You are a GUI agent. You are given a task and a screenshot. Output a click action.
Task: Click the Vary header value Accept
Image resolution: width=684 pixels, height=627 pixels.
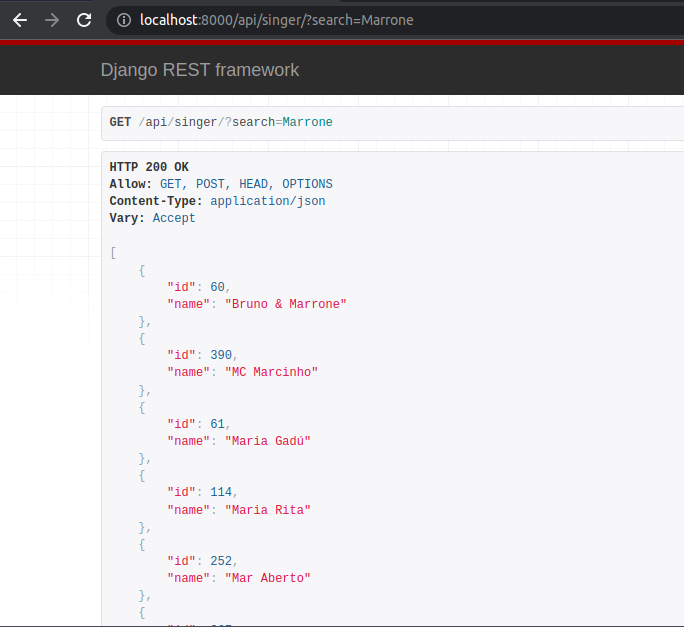(174, 218)
